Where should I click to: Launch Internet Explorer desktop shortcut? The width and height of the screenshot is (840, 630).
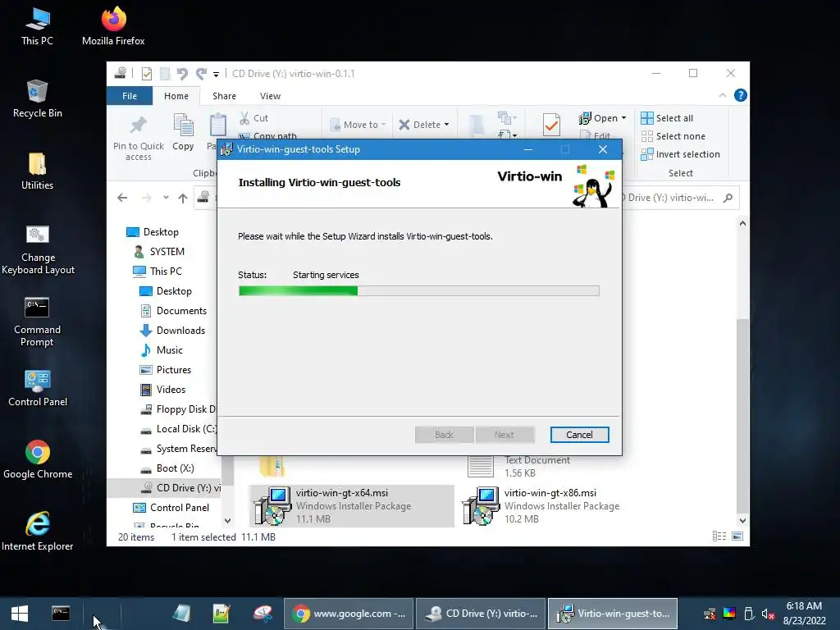(37, 532)
